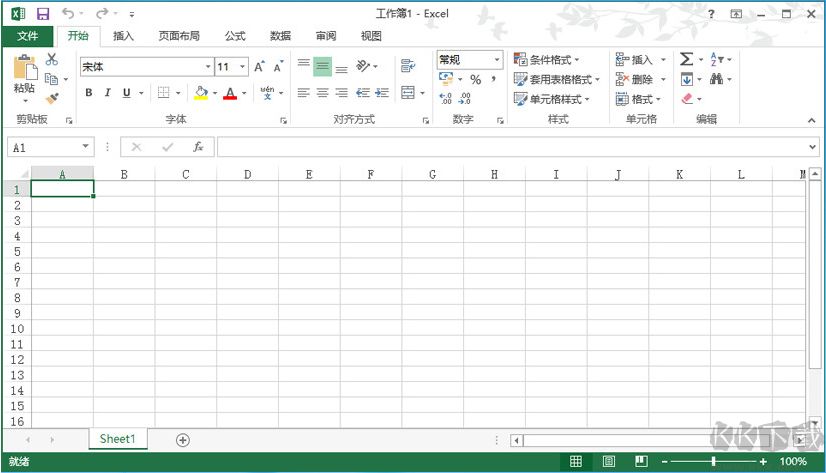Screen dimensions: 826x473
Task: Toggle top vertical alignment
Action: coord(303,66)
